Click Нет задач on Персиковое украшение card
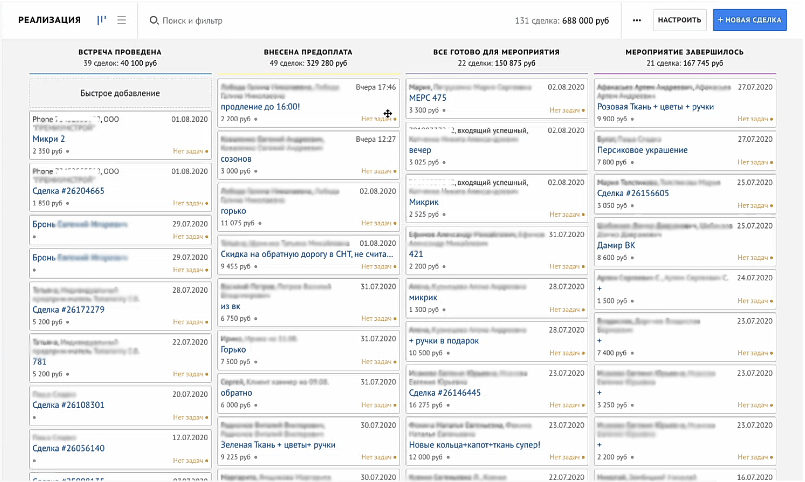This screenshot has height=482, width=805. (755, 162)
